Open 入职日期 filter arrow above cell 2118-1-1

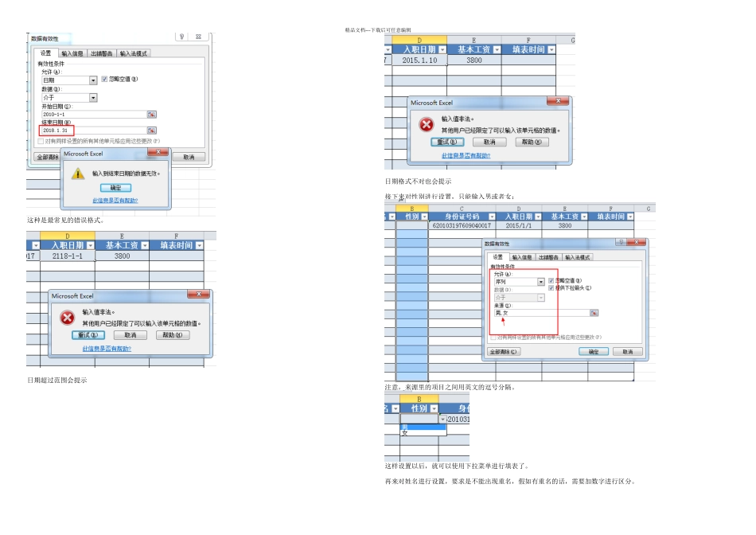[x=90, y=245]
